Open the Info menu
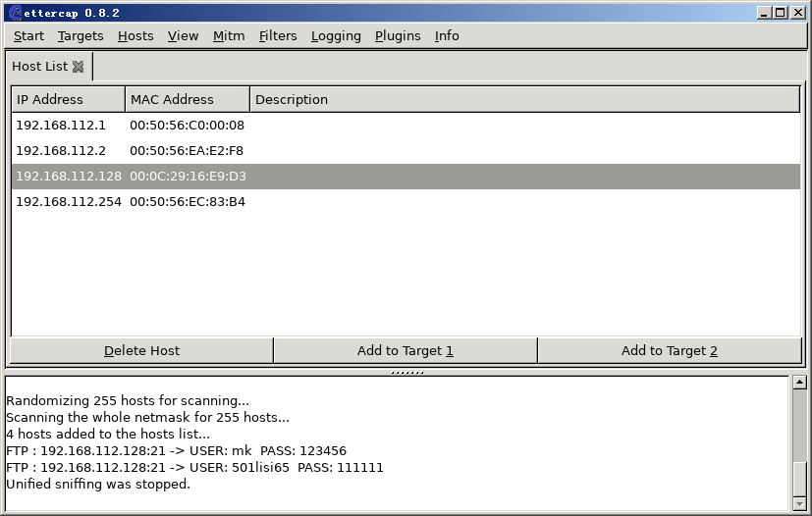This screenshot has width=812, height=516. pos(447,35)
